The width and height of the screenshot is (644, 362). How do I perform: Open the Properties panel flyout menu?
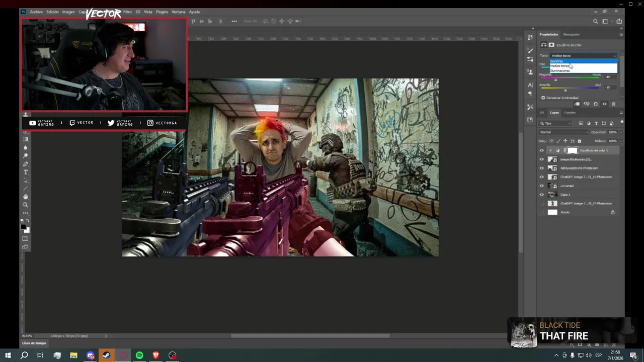click(621, 35)
